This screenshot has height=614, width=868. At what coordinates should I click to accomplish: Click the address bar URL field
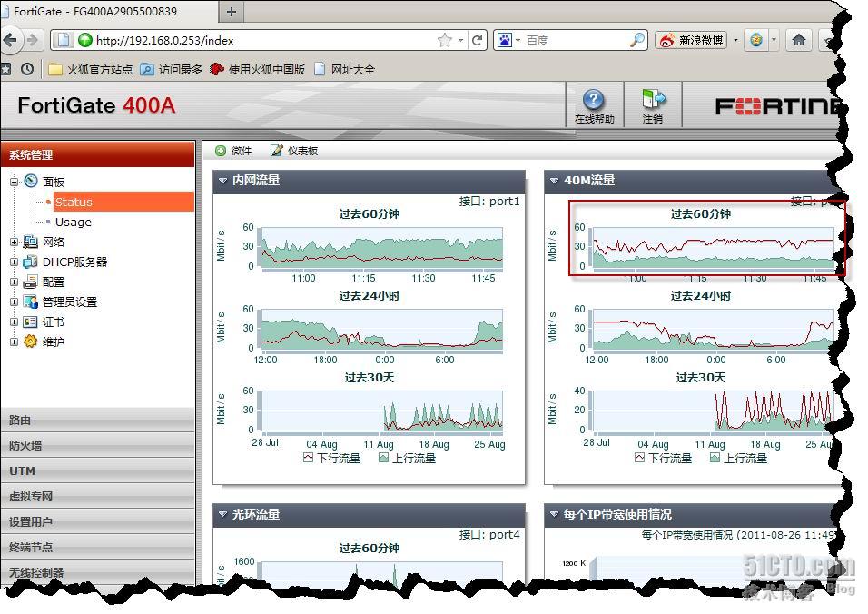coord(264,40)
